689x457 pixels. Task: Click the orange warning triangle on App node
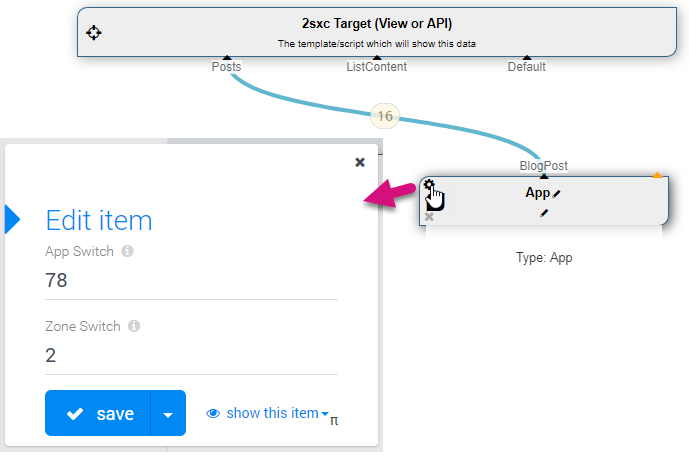tap(657, 175)
